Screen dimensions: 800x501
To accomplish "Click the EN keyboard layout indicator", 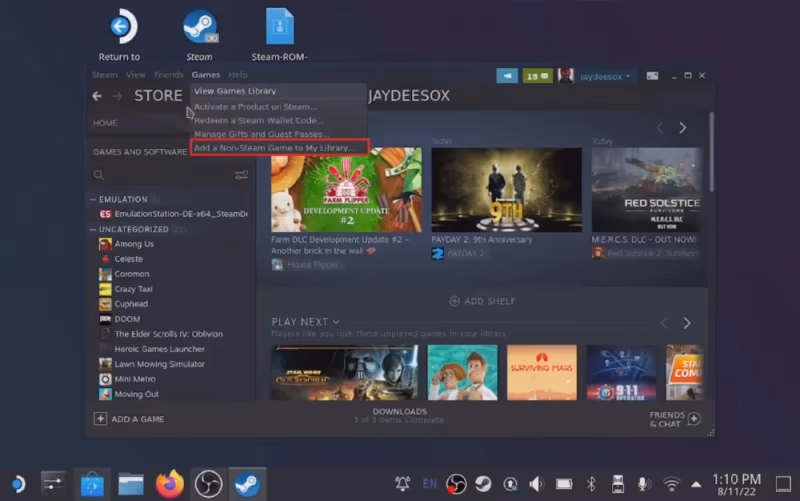I will tap(430, 484).
